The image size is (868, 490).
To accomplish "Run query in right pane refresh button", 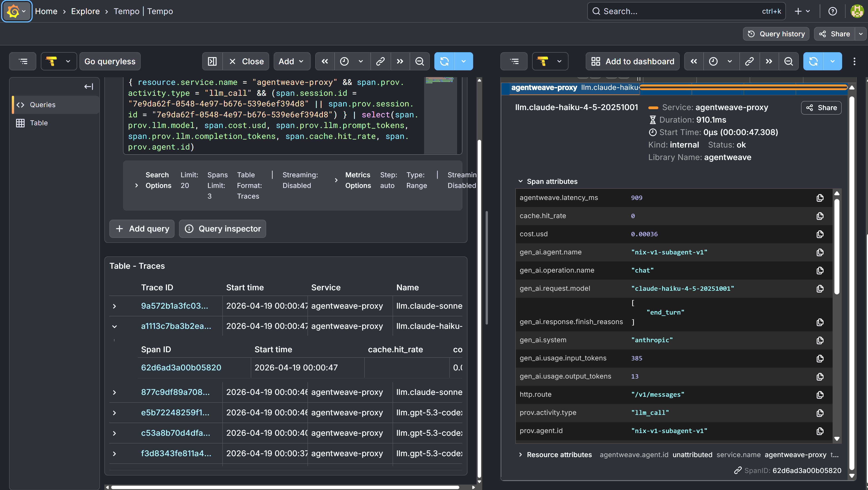I will click(x=813, y=61).
